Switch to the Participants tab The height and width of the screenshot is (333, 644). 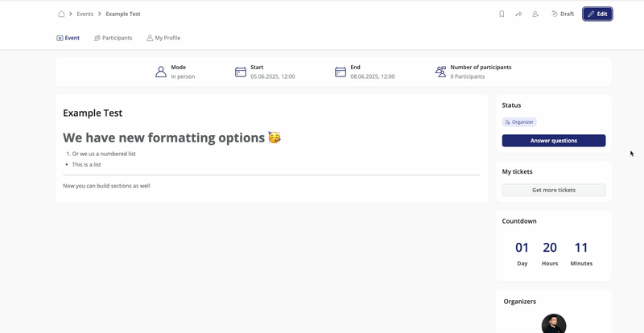[x=113, y=38]
